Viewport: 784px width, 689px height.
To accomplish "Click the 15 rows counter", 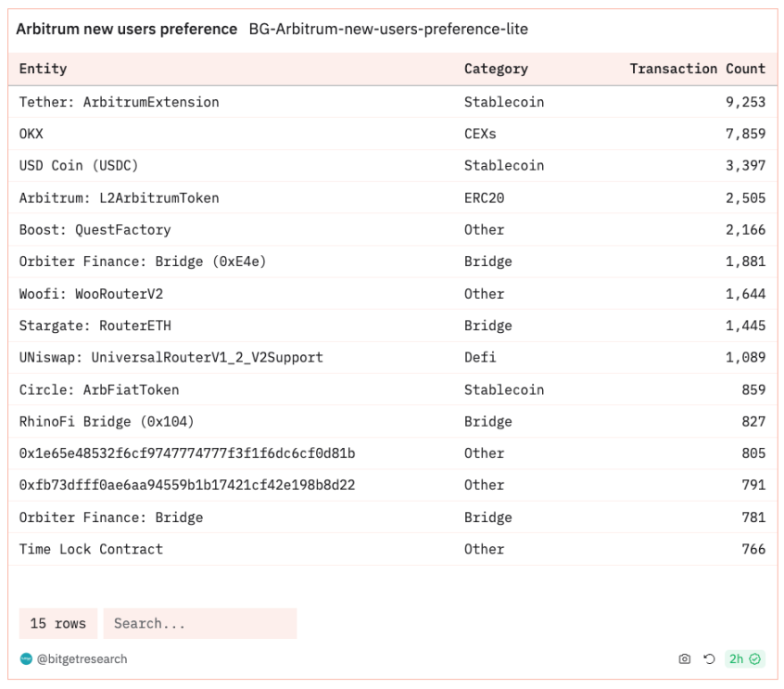I will pyautogui.click(x=57, y=623).
